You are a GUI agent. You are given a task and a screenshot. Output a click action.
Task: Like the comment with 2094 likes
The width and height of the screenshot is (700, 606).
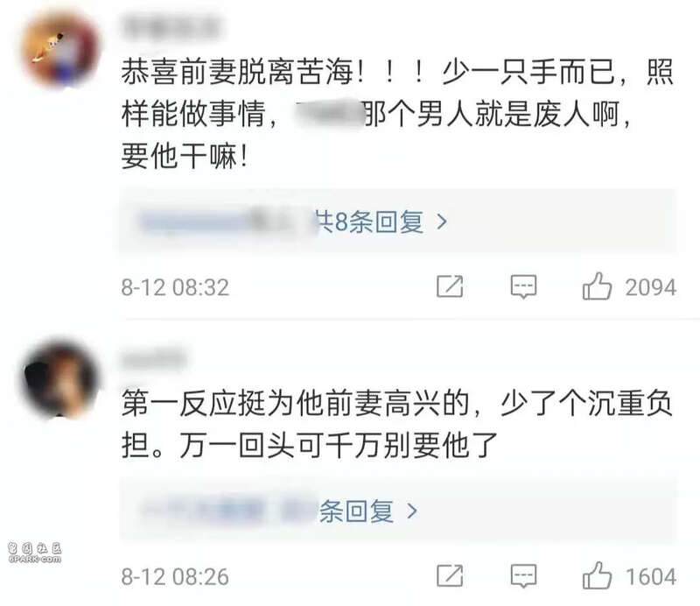pyautogui.click(x=597, y=286)
